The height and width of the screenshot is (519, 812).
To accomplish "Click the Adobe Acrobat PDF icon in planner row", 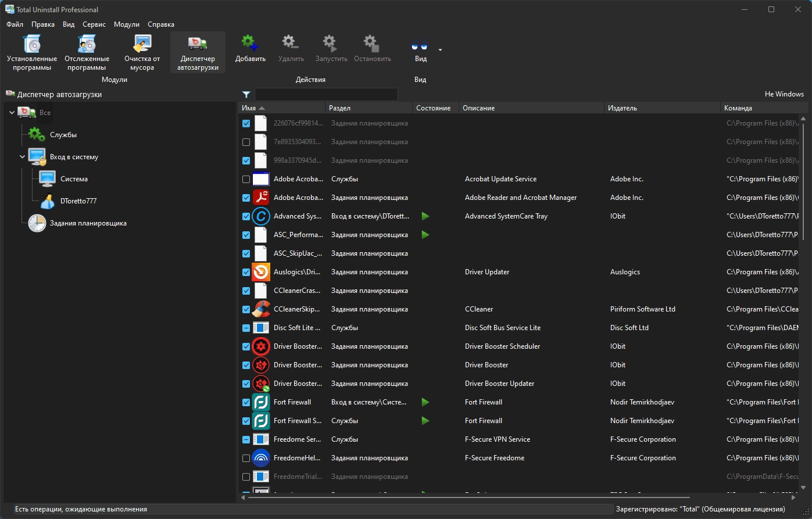I will pyautogui.click(x=261, y=198).
